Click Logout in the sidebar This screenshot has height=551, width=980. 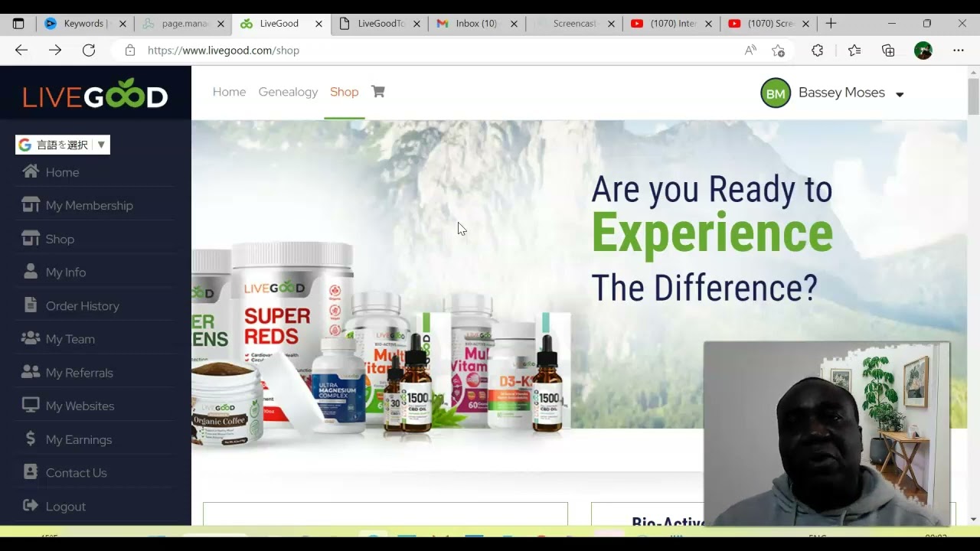(65, 507)
